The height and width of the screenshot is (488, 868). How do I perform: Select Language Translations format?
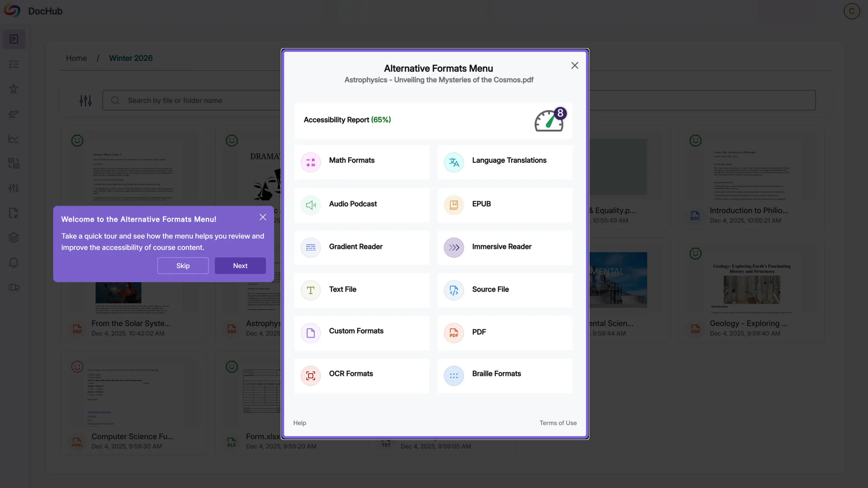505,161
